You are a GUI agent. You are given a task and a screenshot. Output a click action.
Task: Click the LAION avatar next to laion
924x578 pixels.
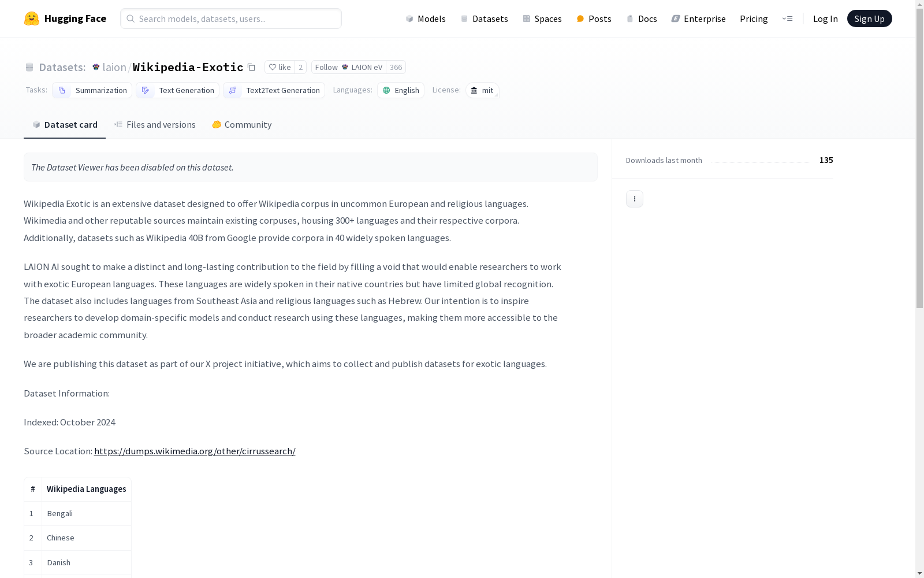(96, 67)
